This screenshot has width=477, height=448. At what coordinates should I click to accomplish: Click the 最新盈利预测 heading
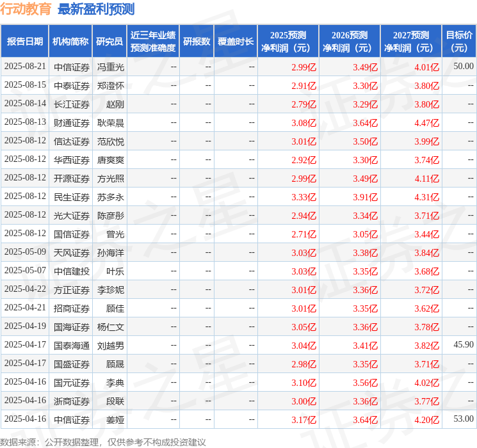96,9
